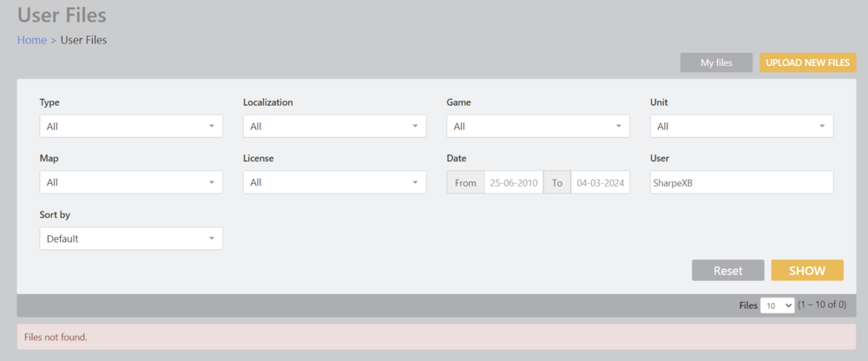Change the Files per page selector
Image resolution: width=868 pixels, height=361 pixels.
(x=777, y=305)
